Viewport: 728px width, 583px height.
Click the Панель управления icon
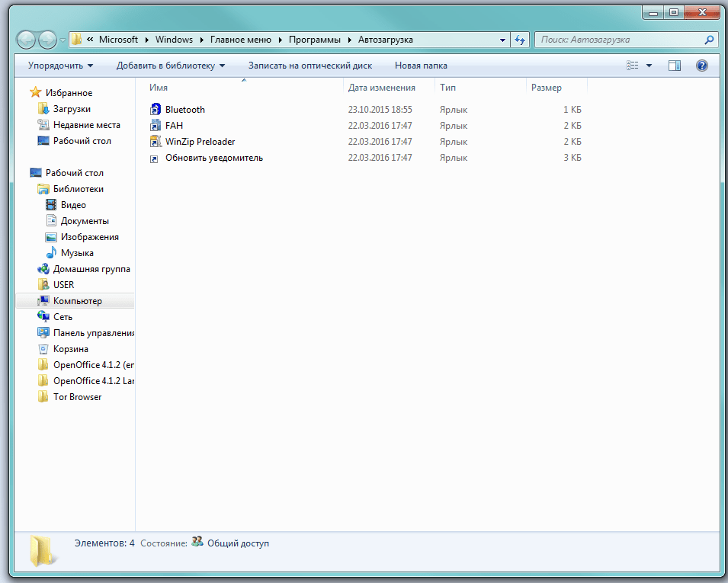(x=43, y=333)
